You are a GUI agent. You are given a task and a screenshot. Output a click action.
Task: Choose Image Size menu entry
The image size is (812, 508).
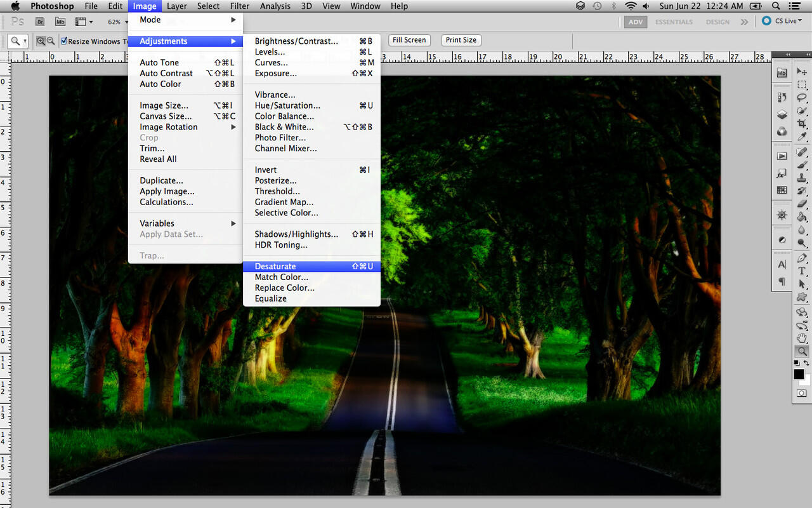[x=185, y=105]
